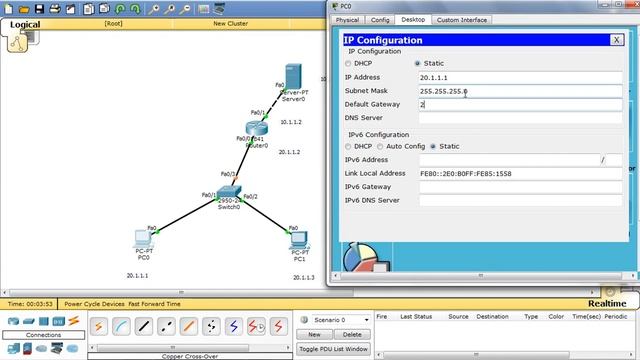Click the Paste toolbar icon
Image resolution: width=640 pixels, height=360 pixels.
point(104,9)
